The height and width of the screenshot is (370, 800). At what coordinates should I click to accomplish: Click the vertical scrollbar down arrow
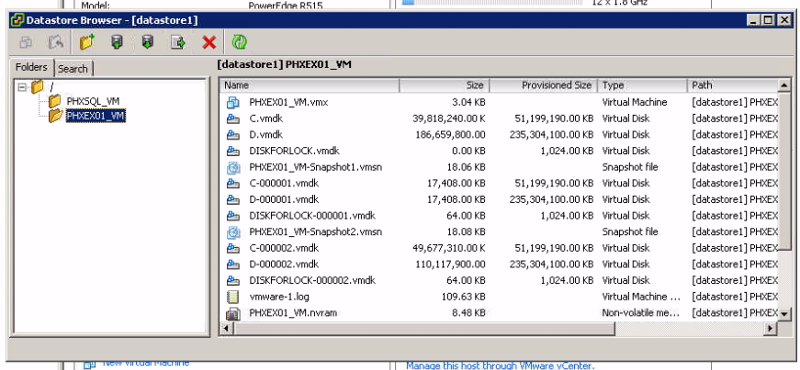point(785,314)
